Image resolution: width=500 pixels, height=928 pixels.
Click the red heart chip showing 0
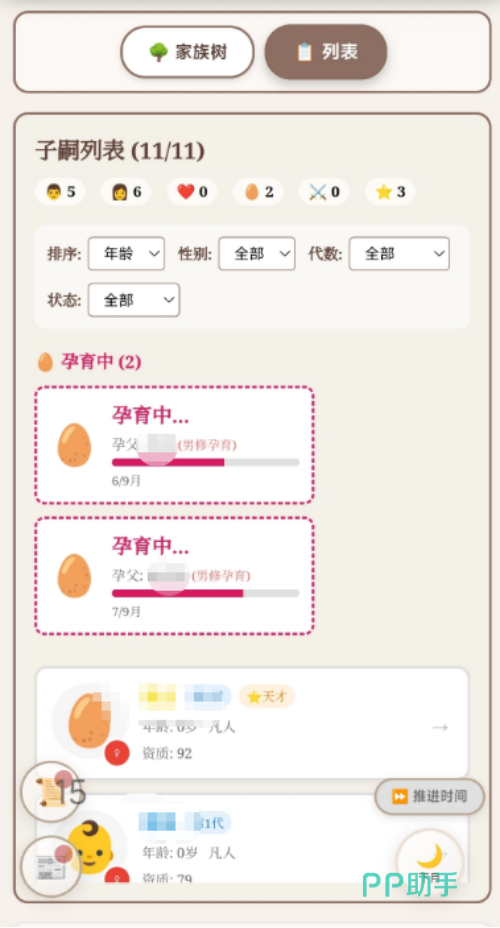click(x=192, y=192)
